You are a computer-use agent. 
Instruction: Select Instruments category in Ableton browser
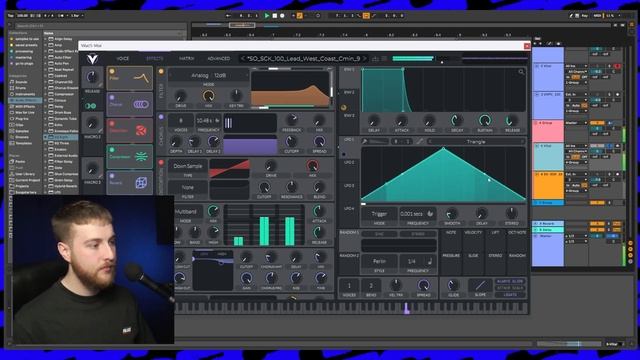coord(25,94)
